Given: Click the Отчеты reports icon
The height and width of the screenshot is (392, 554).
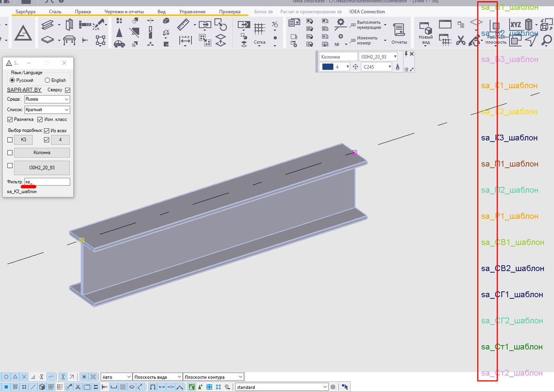Looking at the screenshot, I should [399, 33].
